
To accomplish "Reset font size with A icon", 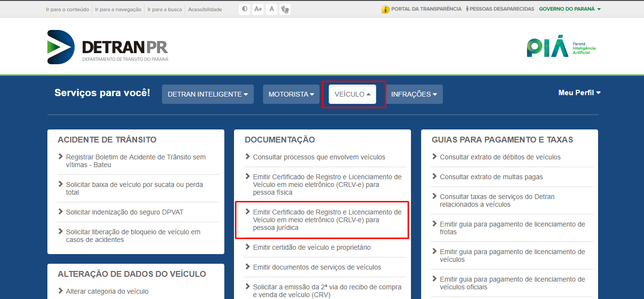I will coord(272,9).
